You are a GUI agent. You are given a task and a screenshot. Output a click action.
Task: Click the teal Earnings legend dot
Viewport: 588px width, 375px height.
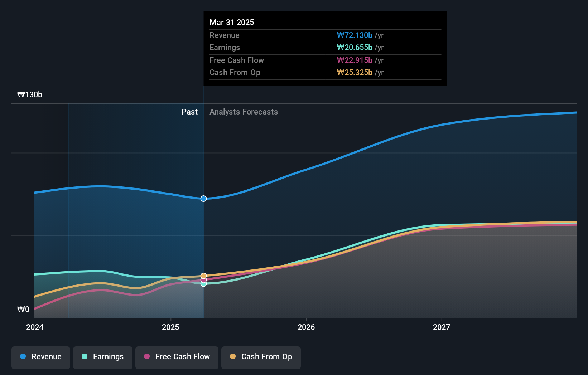click(84, 357)
